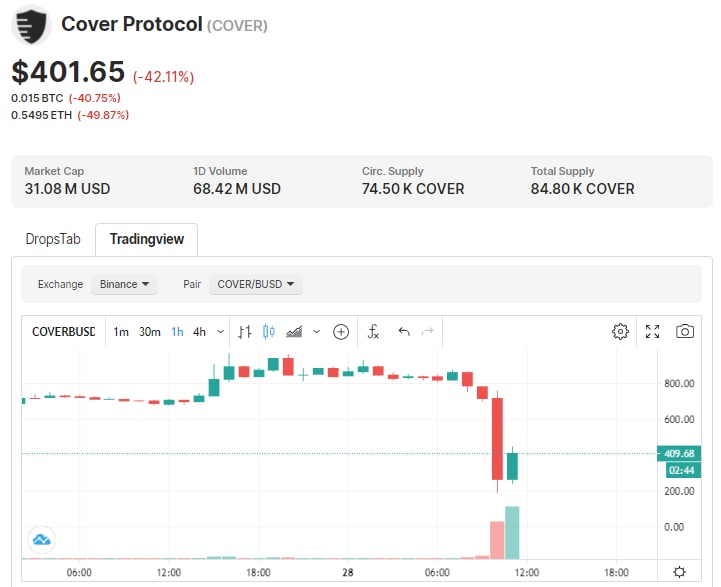Open the indicators fx icon

click(x=373, y=331)
